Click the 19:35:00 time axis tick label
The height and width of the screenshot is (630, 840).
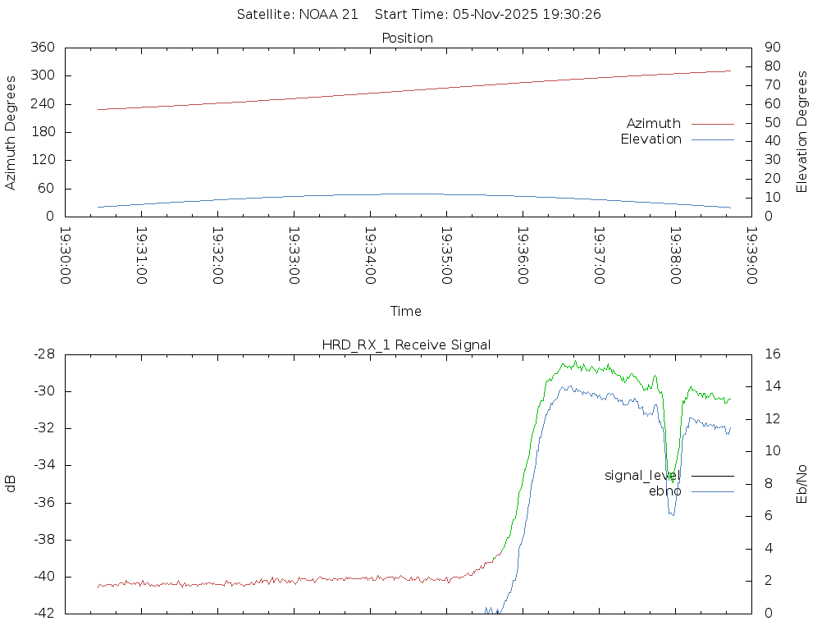(446, 255)
